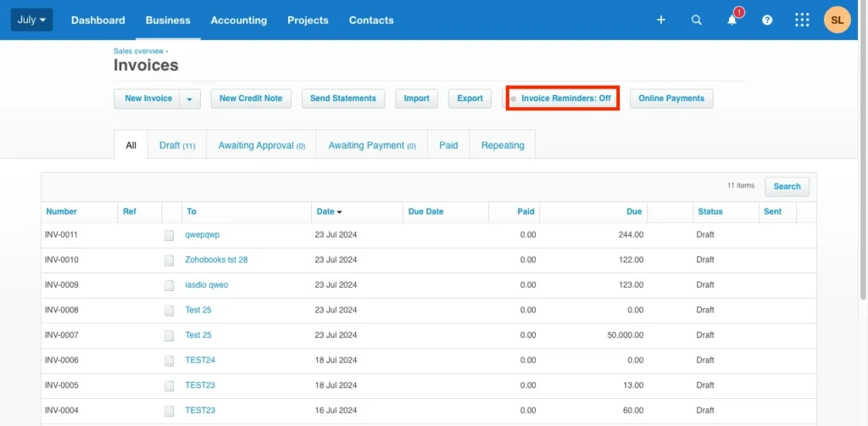The height and width of the screenshot is (426, 868).
Task: Click the Export button
Action: [470, 98]
